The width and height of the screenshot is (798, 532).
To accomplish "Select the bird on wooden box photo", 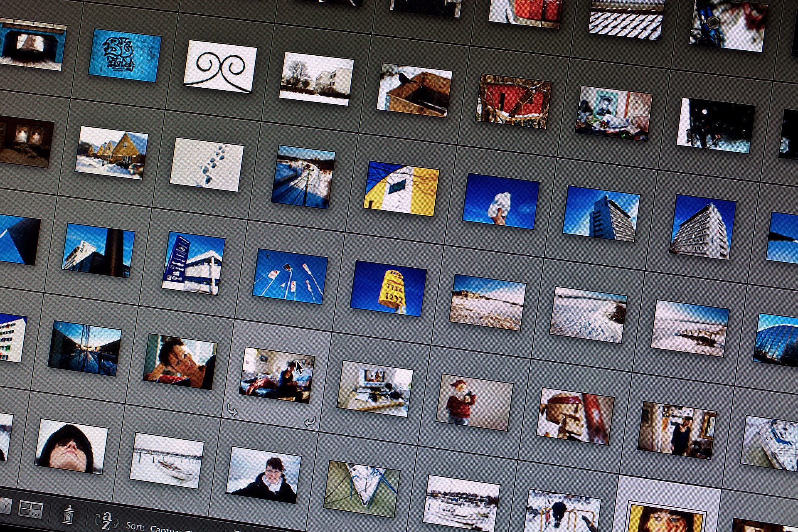I will (x=414, y=90).
